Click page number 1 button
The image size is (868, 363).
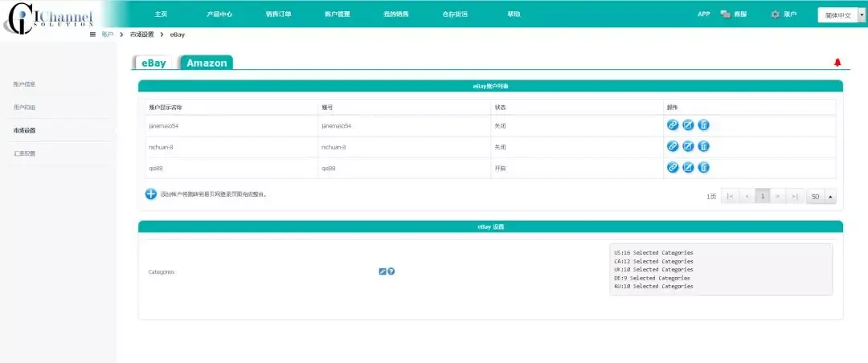(763, 197)
